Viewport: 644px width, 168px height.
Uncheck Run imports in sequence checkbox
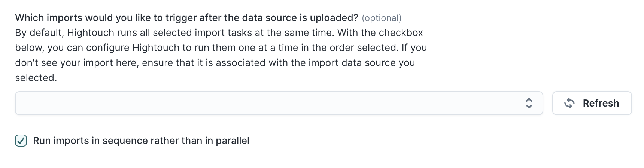tap(21, 141)
